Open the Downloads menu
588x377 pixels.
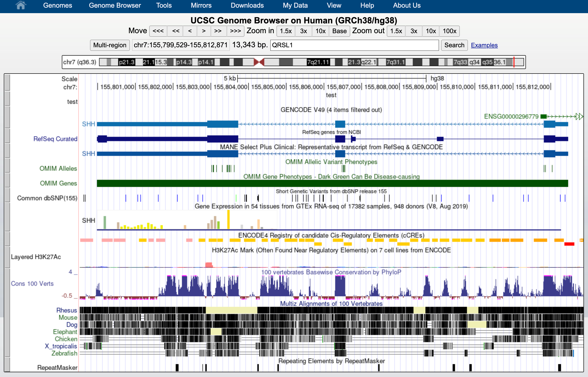247,5
